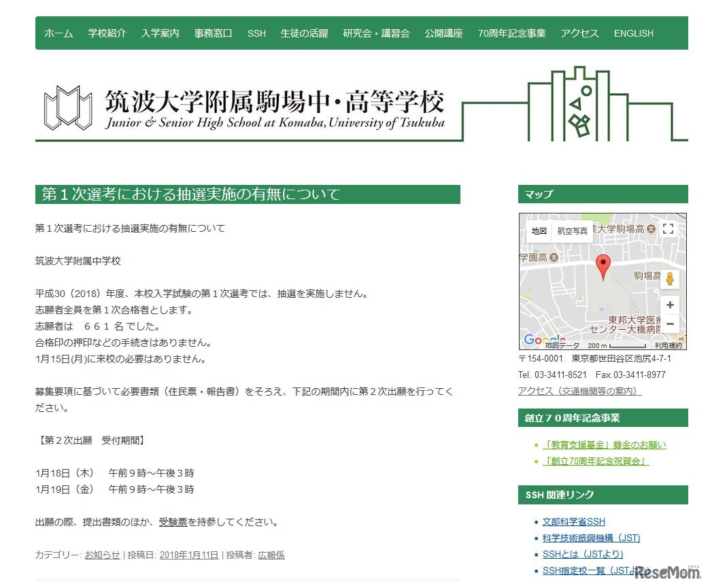Screen dimensions: 710x588
Task: Toggle map fullscreen view icon
Action: (x=669, y=228)
